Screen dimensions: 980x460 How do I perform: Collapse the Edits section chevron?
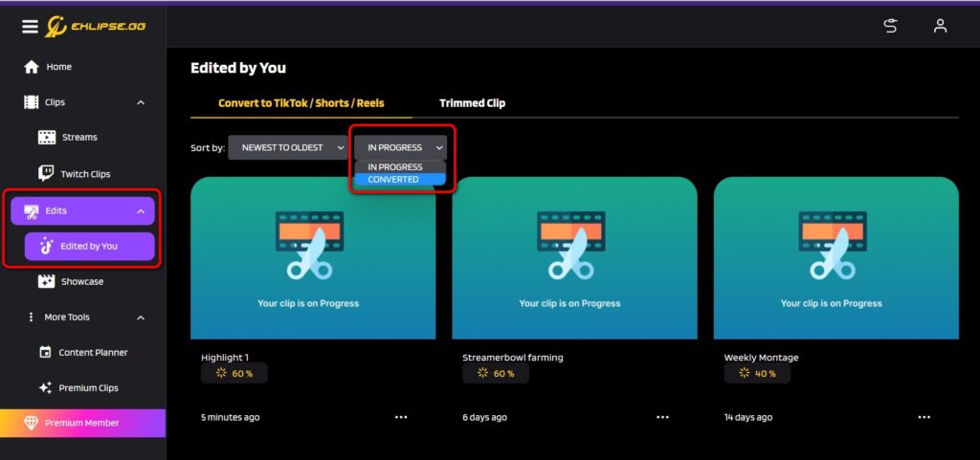pyautogui.click(x=141, y=211)
